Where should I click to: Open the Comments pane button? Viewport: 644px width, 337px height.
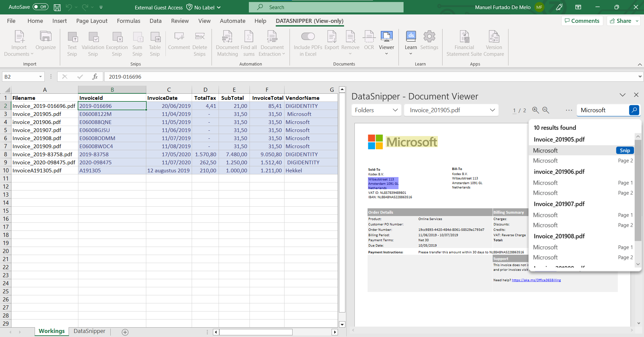click(x=582, y=21)
